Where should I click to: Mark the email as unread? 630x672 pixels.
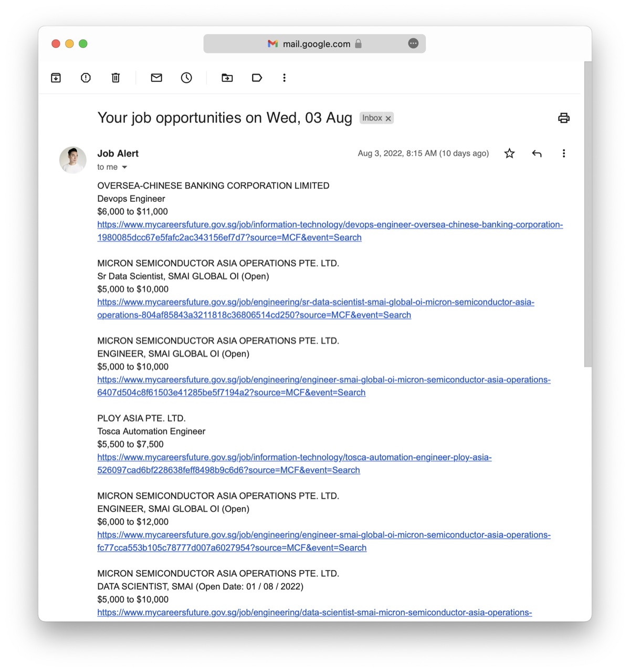point(156,78)
